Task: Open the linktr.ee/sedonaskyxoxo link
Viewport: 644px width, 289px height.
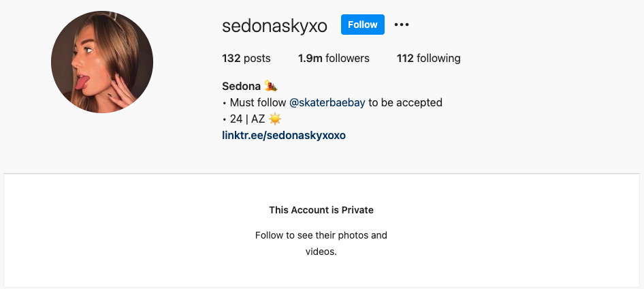Action: (x=284, y=135)
